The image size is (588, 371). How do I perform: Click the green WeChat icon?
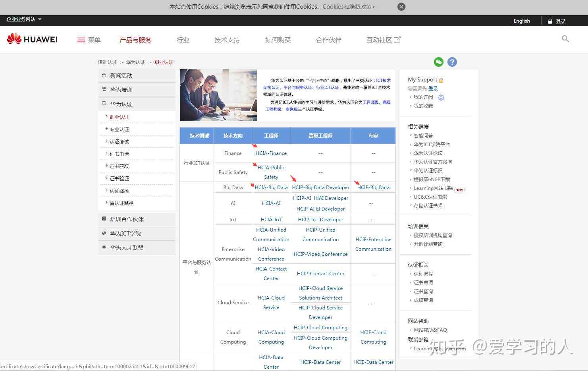[x=439, y=62]
